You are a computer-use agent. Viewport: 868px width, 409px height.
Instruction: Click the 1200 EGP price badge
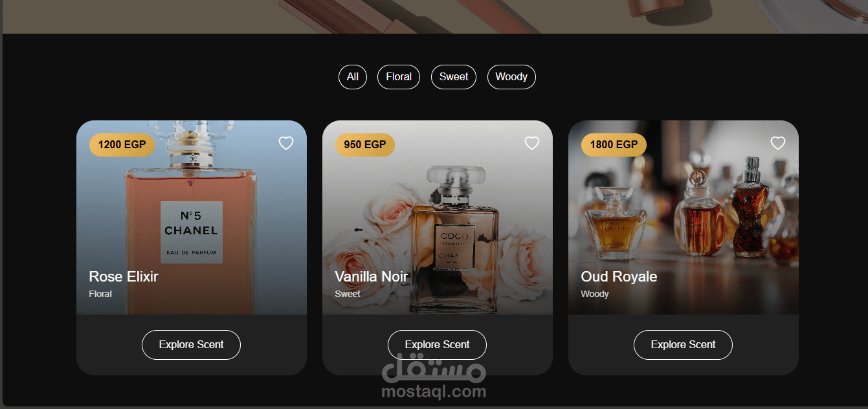coord(122,144)
